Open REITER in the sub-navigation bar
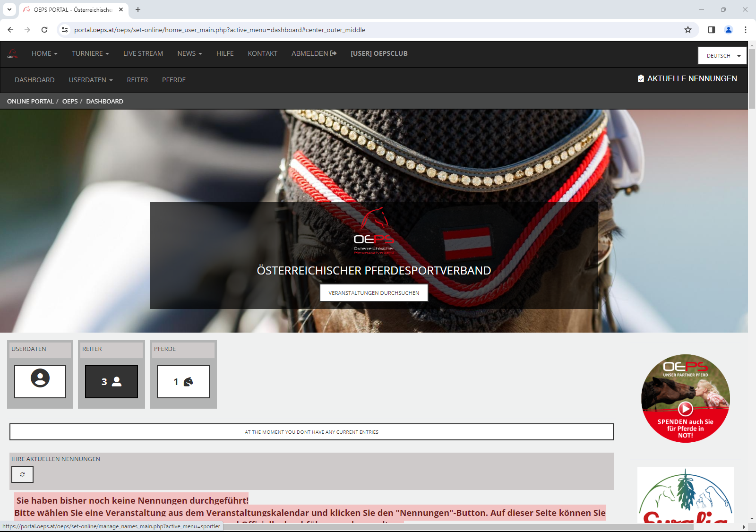756x532 pixels. point(137,80)
